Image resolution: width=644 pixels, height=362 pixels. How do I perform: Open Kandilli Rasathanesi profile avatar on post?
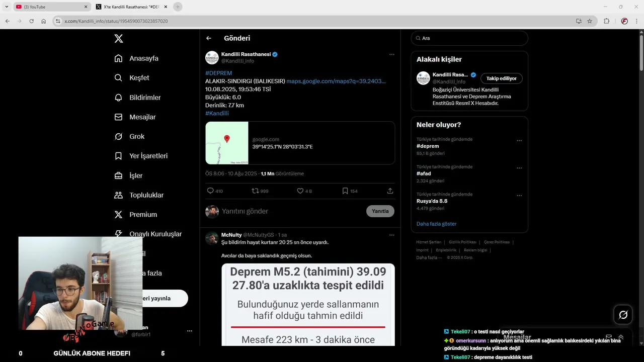(x=212, y=57)
